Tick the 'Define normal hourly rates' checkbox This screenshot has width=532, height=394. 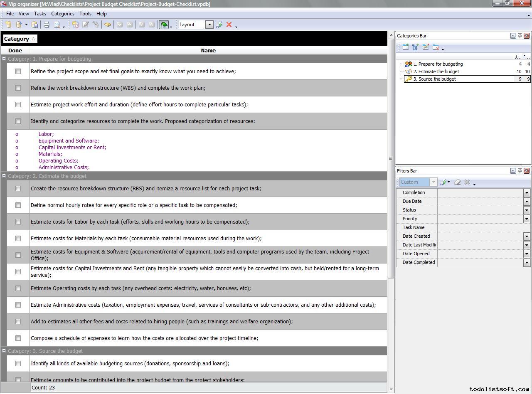pos(18,205)
